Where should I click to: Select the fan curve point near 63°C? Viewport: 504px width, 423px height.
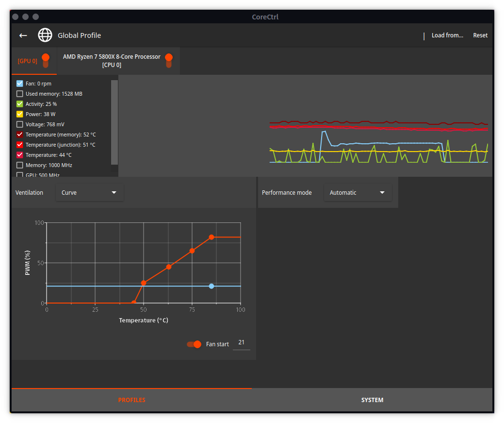pyautogui.click(x=169, y=267)
